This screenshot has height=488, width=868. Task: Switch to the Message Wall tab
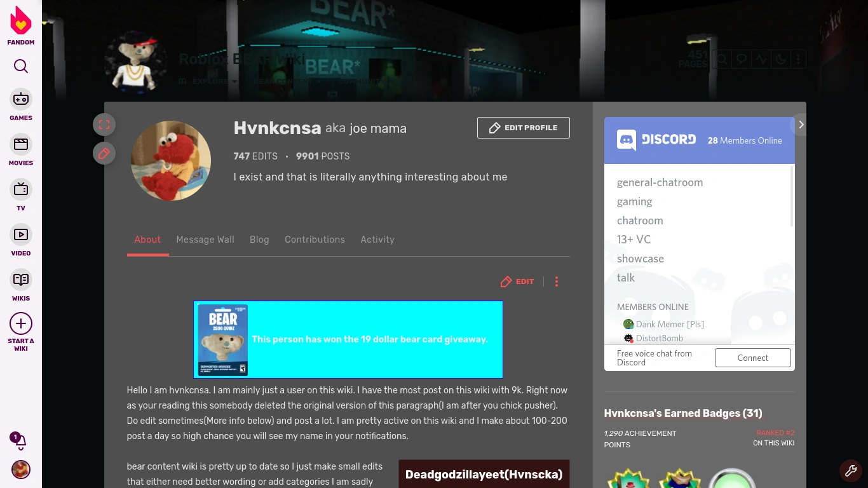(205, 240)
